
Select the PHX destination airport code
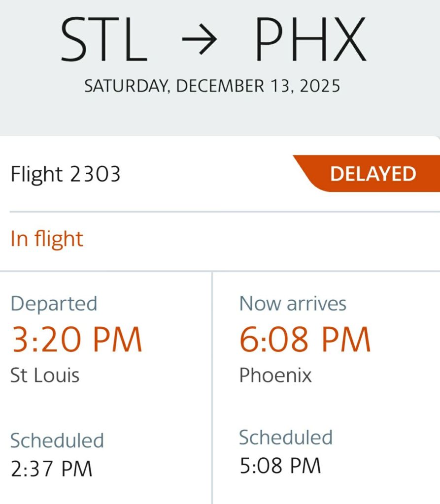click(310, 39)
